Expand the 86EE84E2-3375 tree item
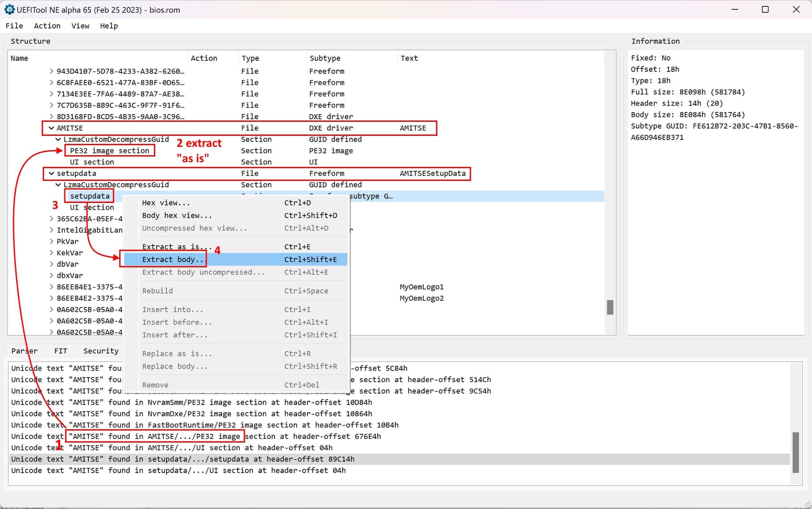 coord(51,298)
